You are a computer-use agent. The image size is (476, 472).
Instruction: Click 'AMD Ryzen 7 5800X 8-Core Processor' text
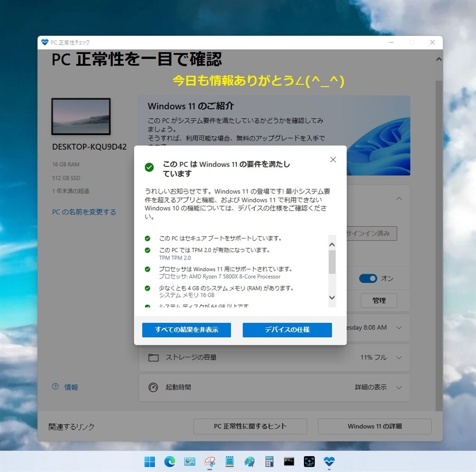point(235,277)
